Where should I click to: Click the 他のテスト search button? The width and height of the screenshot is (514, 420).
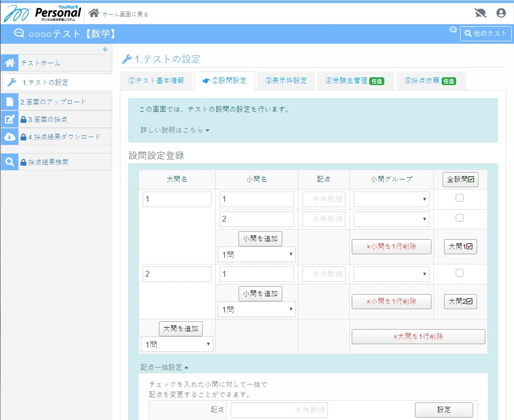(485, 34)
